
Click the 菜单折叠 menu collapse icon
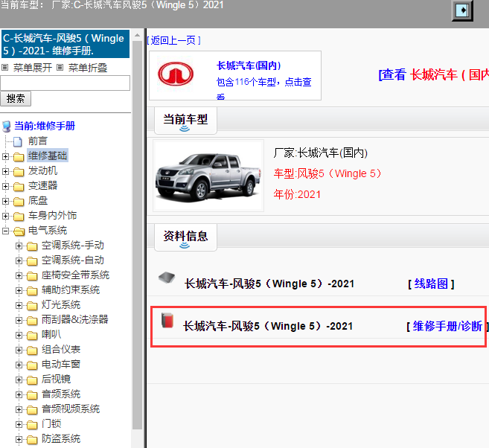click(60, 67)
